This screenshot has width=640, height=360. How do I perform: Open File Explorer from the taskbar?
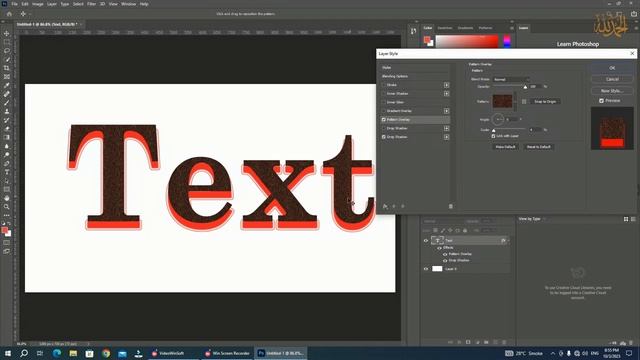pos(73,353)
